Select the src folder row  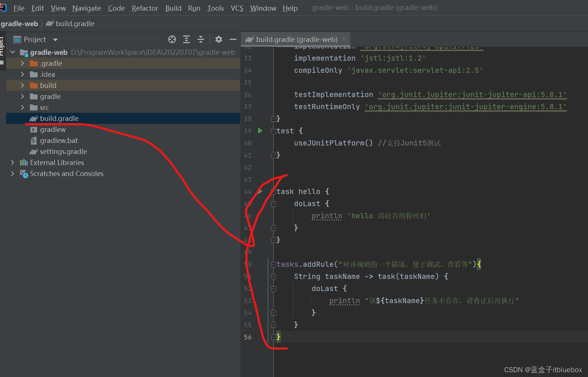tap(123, 107)
